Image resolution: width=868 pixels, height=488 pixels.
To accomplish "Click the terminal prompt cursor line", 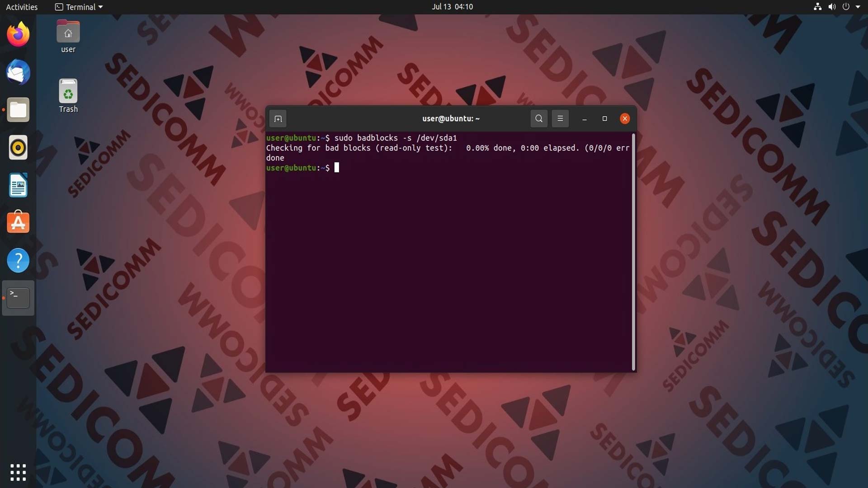I will tap(302, 168).
